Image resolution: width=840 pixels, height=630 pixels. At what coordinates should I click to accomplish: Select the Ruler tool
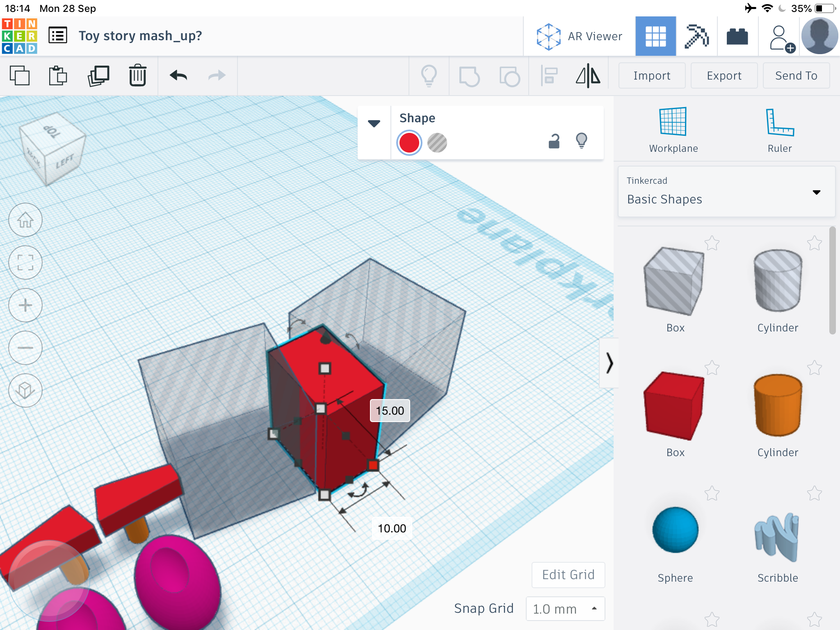(780, 130)
